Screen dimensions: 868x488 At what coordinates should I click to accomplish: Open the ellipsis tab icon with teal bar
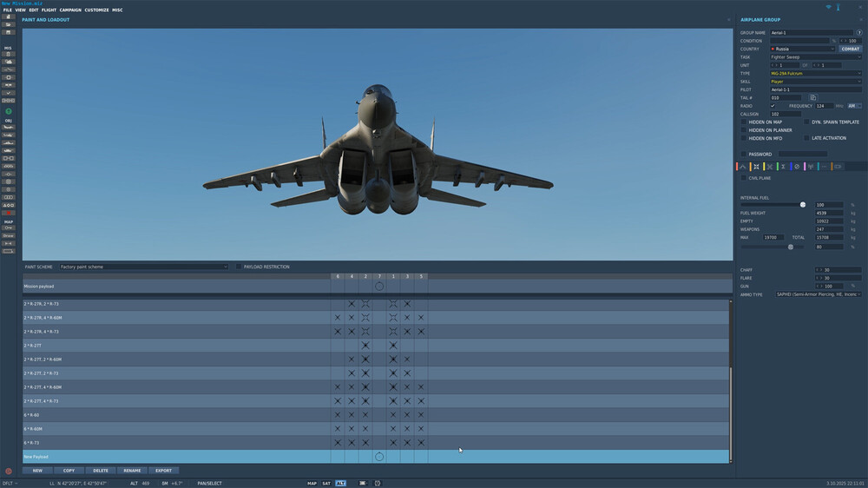coord(824,167)
